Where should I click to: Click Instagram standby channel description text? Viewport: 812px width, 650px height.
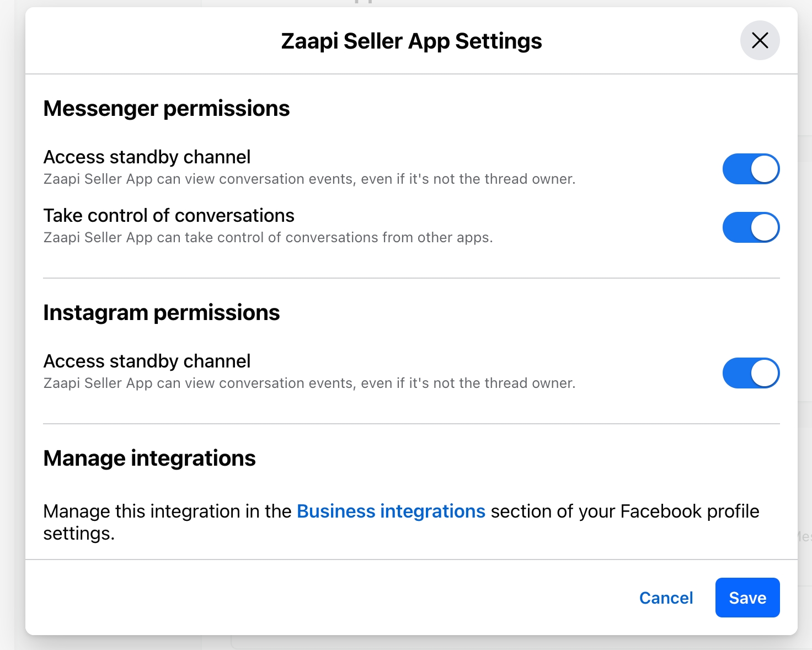pyautogui.click(x=309, y=383)
